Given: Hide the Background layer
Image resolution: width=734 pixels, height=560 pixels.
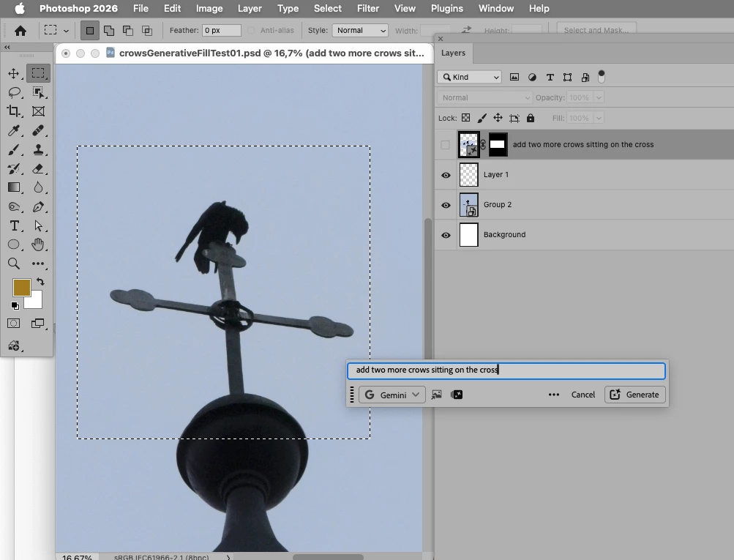Looking at the screenshot, I should click(x=446, y=235).
